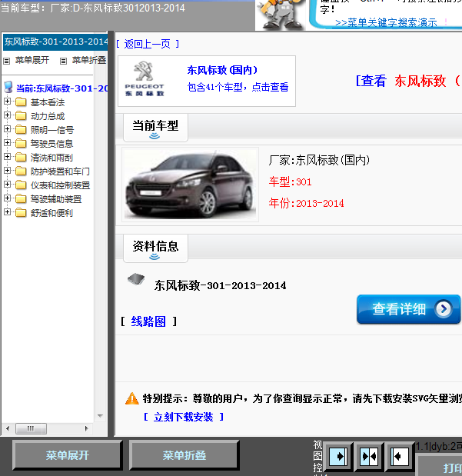Viewport: 462px width, 476px height.
Task: Select 仪表和控制装置 tree item
Action: point(61,185)
